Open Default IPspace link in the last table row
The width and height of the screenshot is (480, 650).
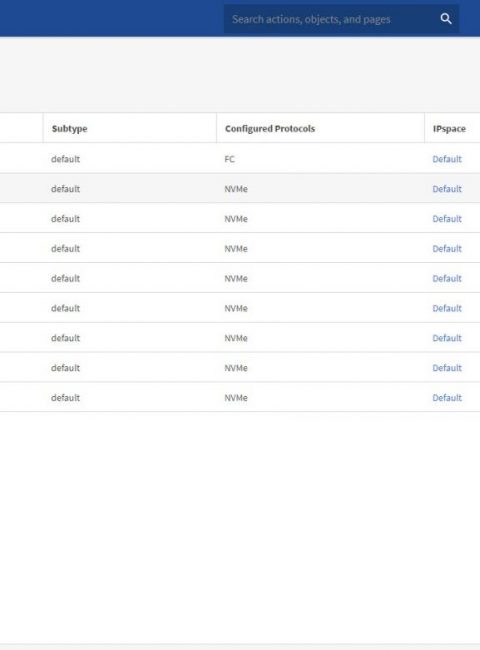coord(447,398)
